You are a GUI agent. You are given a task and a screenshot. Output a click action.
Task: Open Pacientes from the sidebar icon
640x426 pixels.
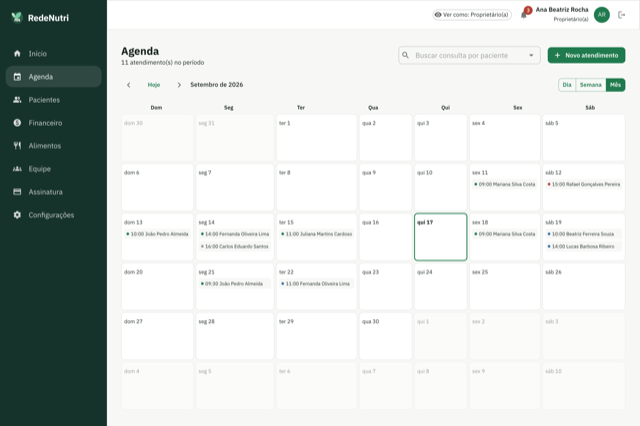coord(17,100)
